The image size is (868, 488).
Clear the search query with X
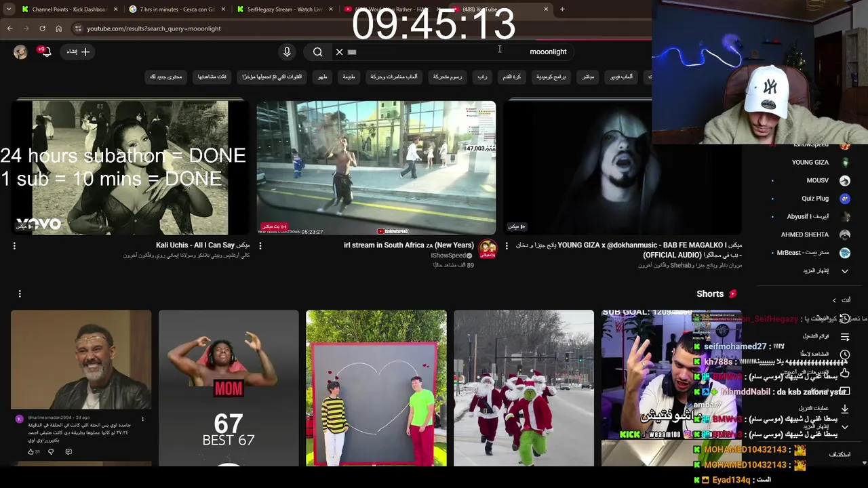tap(340, 52)
